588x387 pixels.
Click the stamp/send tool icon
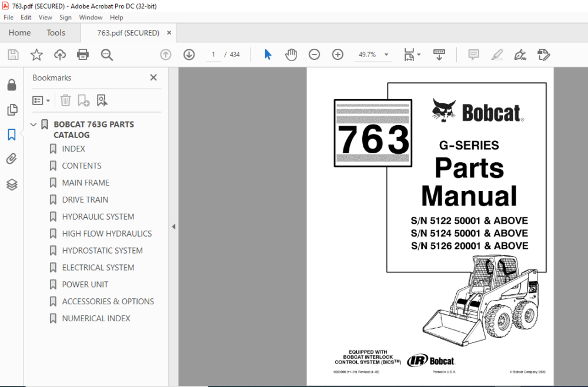543,55
